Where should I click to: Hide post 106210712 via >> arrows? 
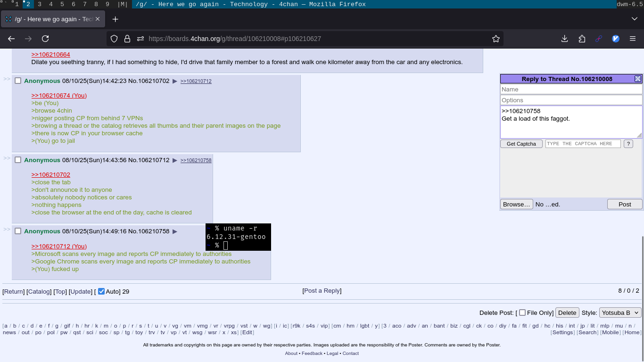coord(7,158)
